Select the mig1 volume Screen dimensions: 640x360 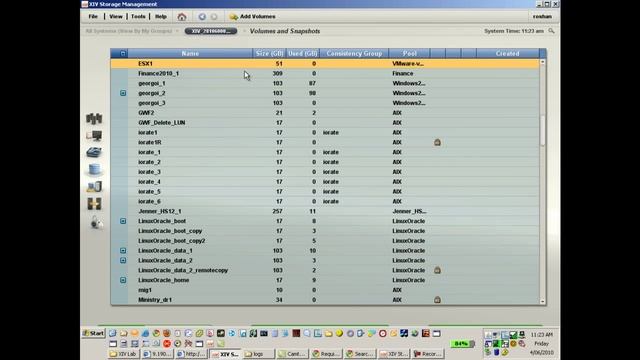pos(325,290)
